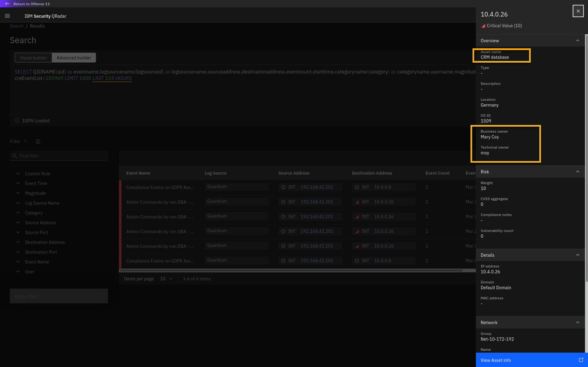Click the external link icon in View Asset info

[x=581, y=360]
